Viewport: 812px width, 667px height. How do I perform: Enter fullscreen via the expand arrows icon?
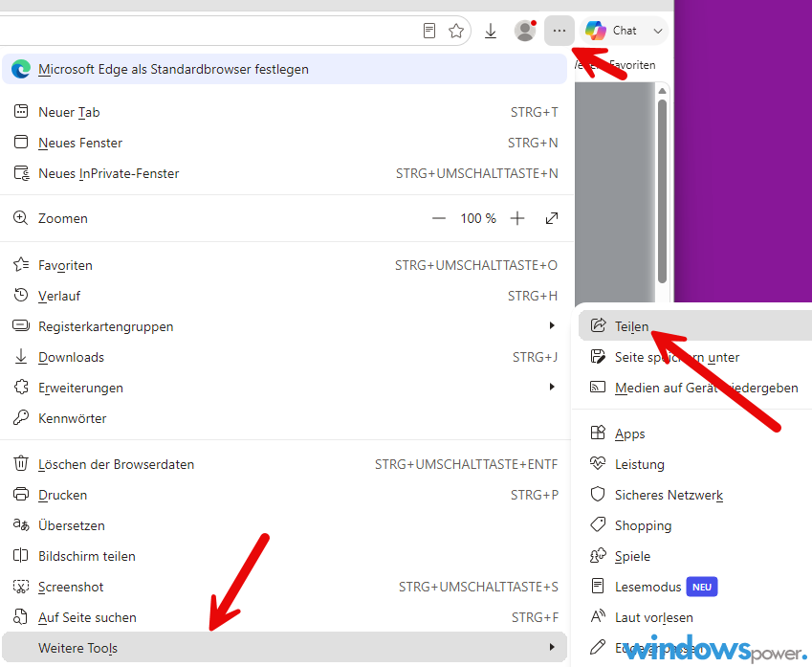pyautogui.click(x=552, y=218)
